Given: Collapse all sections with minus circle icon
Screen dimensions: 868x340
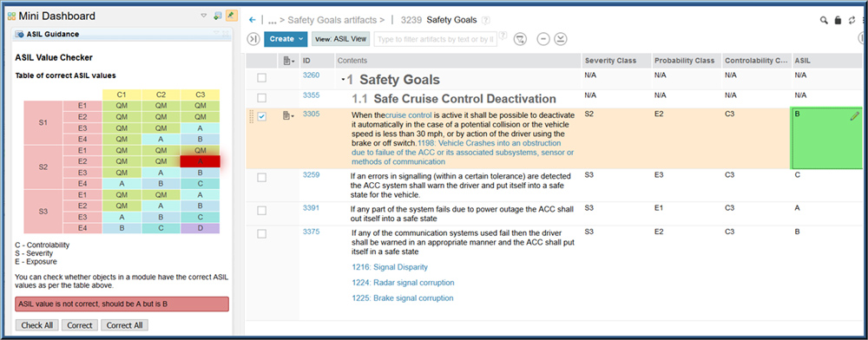Looking at the screenshot, I should (543, 39).
